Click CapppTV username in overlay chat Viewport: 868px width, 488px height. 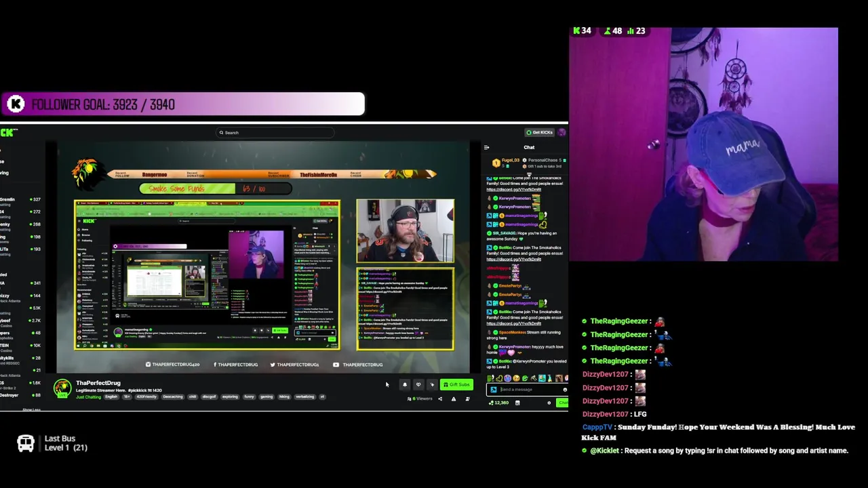pos(597,427)
